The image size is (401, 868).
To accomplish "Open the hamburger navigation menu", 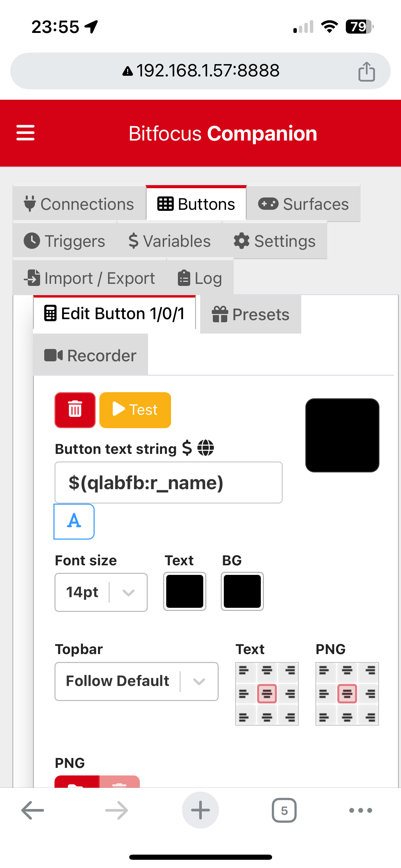I will [25, 133].
